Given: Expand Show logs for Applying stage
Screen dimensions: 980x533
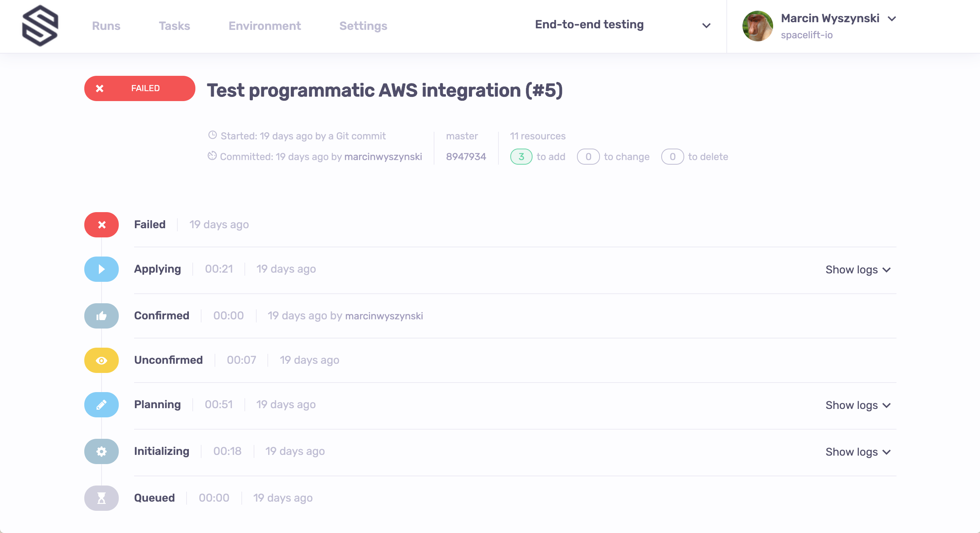Looking at the screenshot, I should [858, 270].
